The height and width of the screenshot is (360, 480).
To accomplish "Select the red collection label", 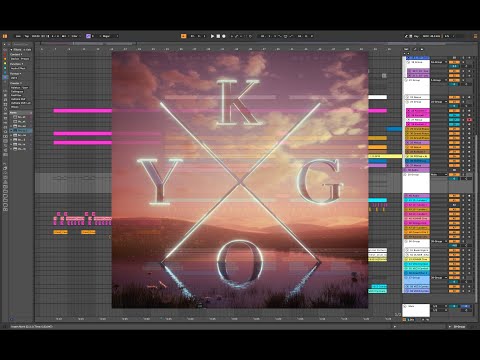I will click(5, 54).
